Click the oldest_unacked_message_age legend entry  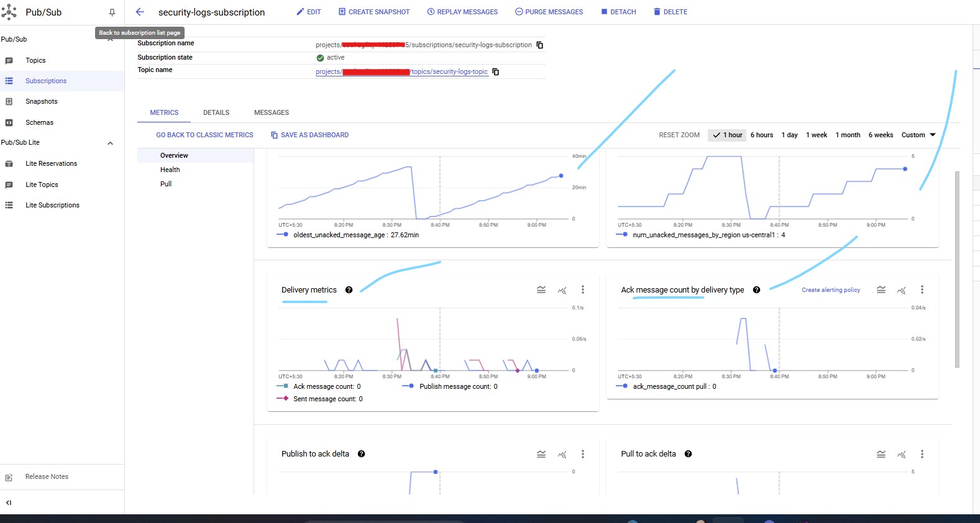(347, 235)
